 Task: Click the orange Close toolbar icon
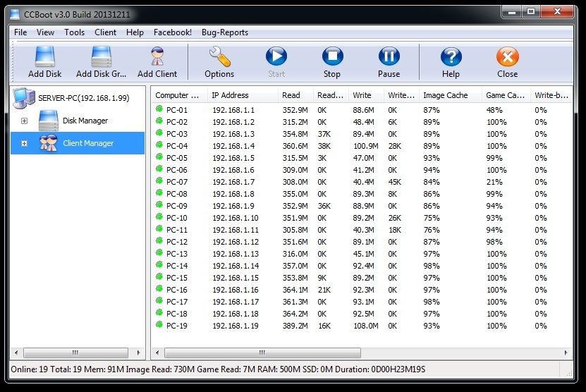pyautogui.click(x=507, y=56)
